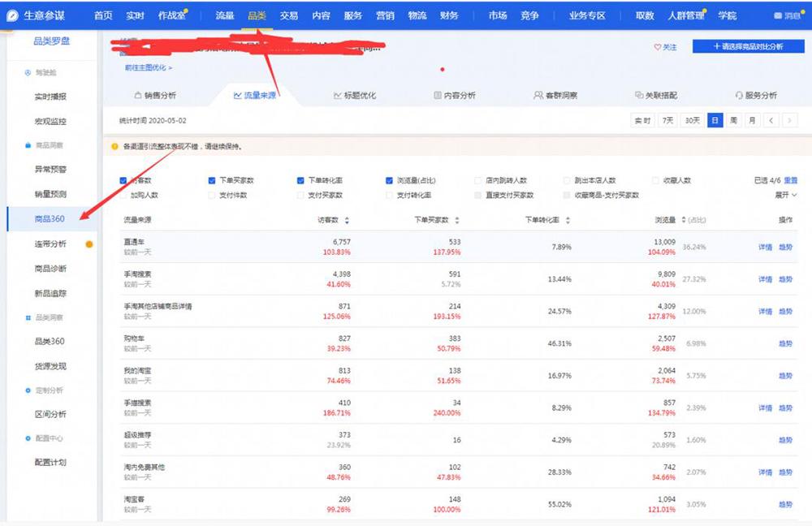Viewport: 812px width, 526px height.
Task: Click the 关注 heart icon
Action: (x=658, y=48)
